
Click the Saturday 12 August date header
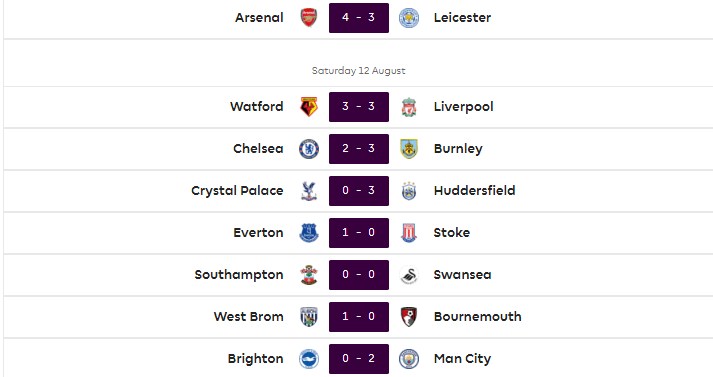[x=359, y=70]
